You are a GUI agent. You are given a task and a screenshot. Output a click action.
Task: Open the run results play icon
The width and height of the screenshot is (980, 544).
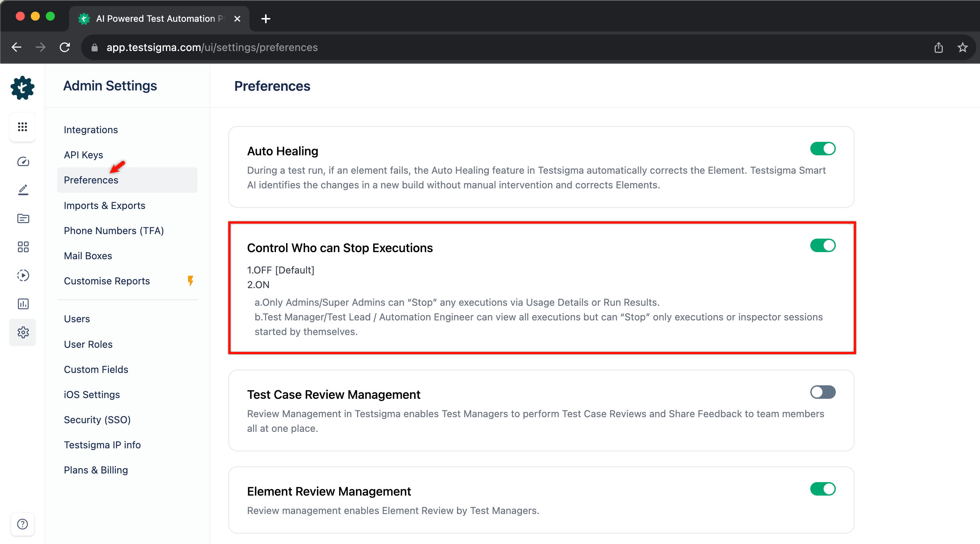click(x=23, y=275)
